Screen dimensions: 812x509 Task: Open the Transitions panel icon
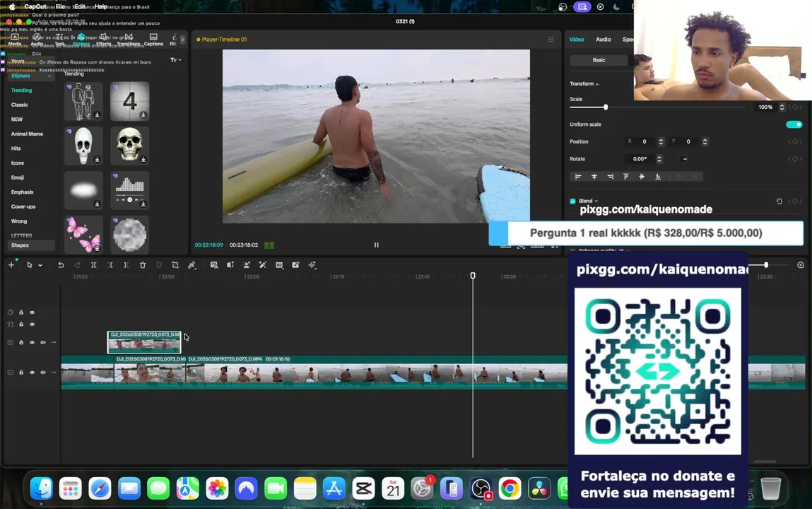(x=129, y=40)
